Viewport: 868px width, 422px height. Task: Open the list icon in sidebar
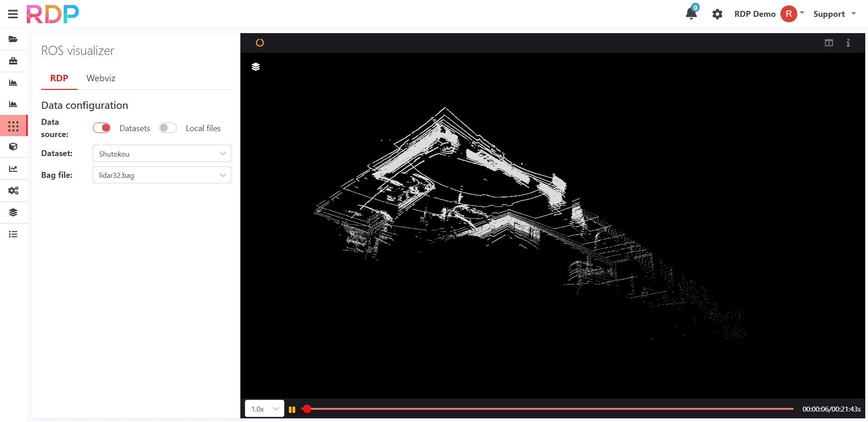point(13,234)
